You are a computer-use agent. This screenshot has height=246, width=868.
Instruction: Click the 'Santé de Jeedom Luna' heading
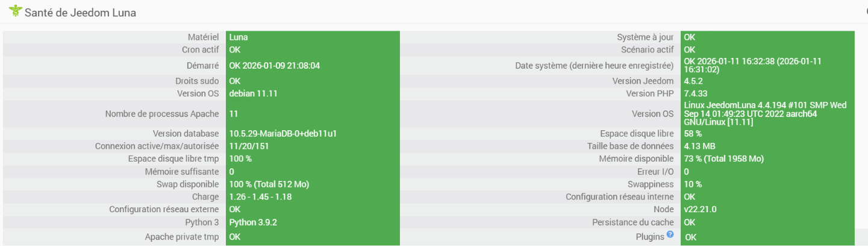point(80,12)
